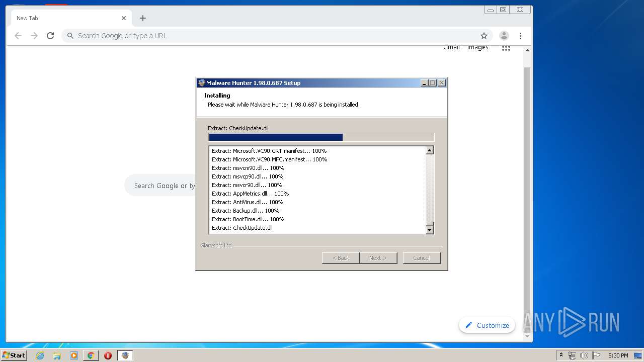
Task: Restore down the Chrome window
Action: [x=503, y=10]
